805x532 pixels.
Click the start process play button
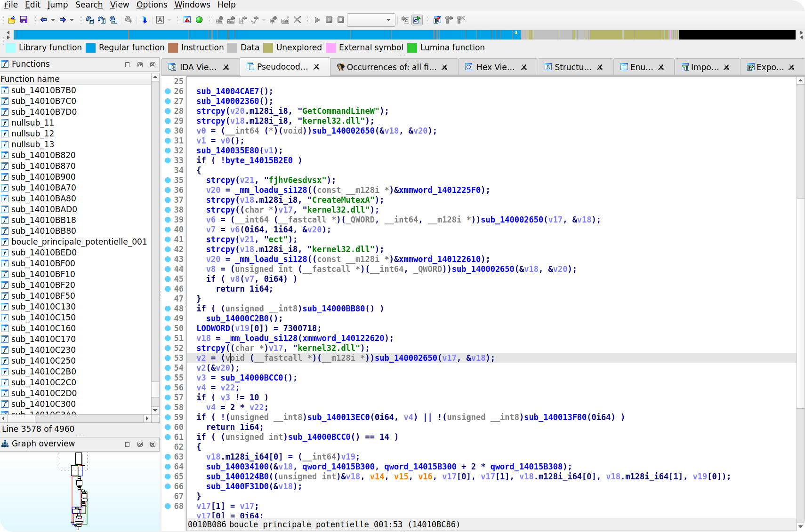pos(317,20)
